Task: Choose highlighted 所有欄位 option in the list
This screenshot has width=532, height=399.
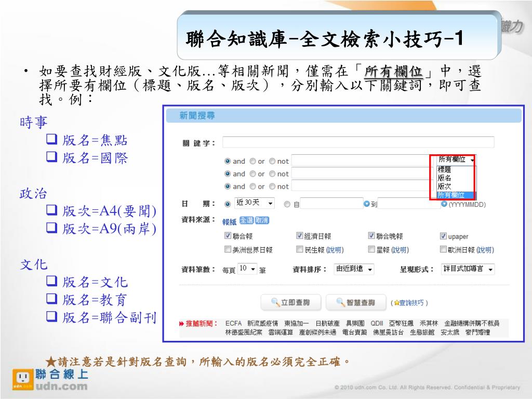Action: 456,195
